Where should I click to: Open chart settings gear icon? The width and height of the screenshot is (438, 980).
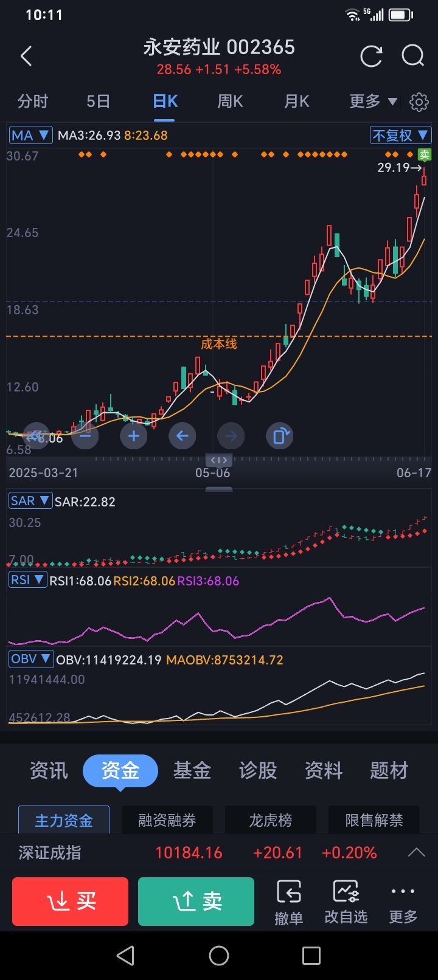[x=419, y=102]
